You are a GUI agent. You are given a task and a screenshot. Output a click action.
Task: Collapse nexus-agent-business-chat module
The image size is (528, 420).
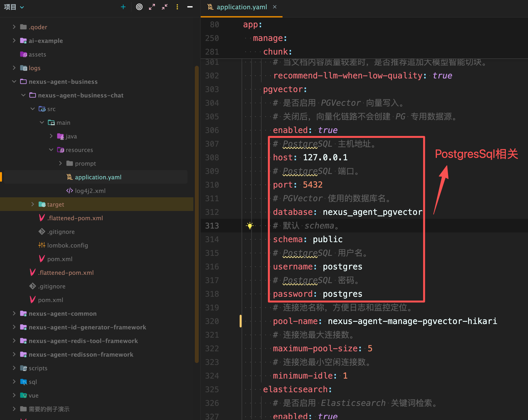pyautogui.click(x=23, y=95)
